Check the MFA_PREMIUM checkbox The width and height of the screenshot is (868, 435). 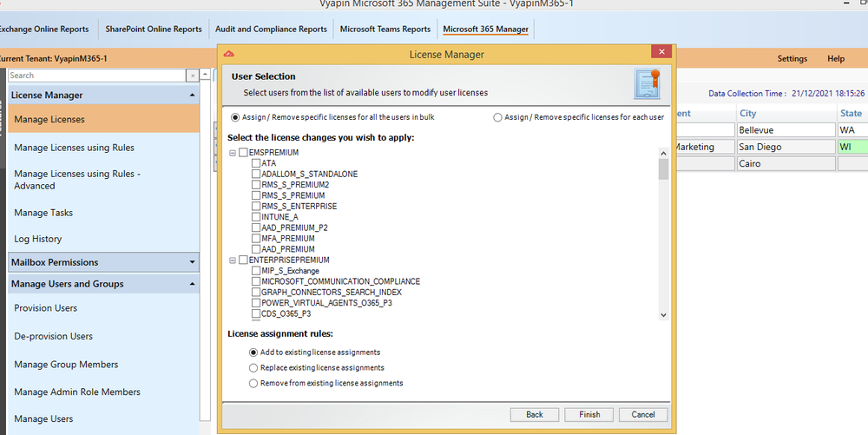(x=256, y=239)
